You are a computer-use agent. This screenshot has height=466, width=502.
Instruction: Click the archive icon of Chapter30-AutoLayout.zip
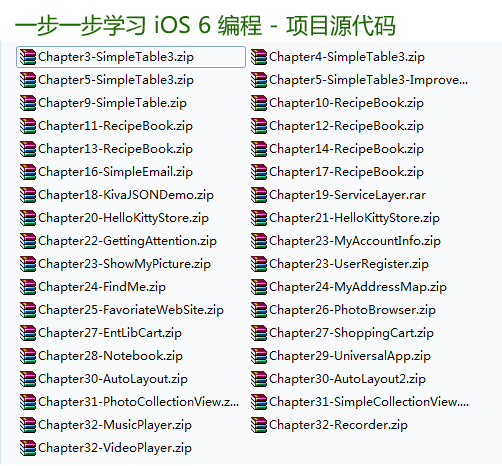pos(28,379)
